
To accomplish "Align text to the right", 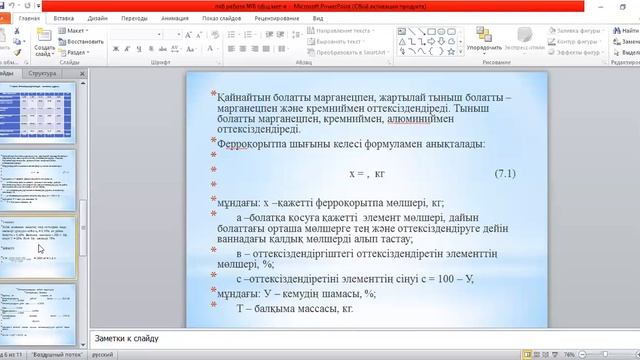I will [255, 49].
